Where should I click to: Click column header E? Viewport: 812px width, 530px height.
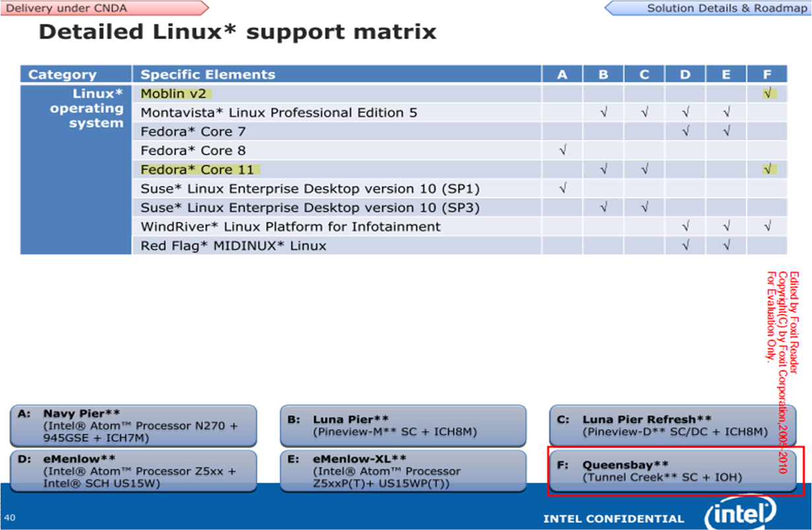pos(726,75)
